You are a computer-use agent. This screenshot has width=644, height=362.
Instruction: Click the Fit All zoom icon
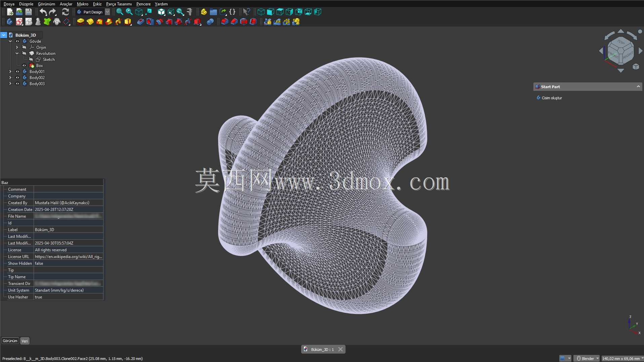click(x=120, y=12)
